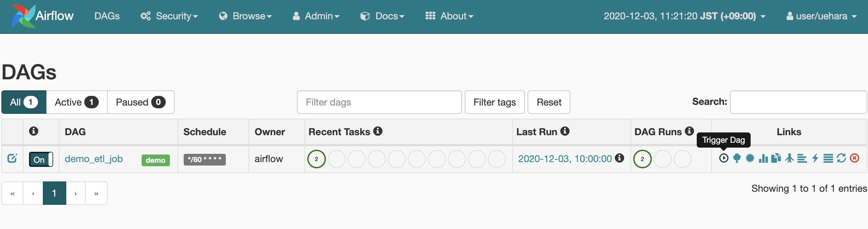This screenshot has width=868, height=229.
Task: Refresh the DAG with circular arrows icon
Action: click(841, 158)
